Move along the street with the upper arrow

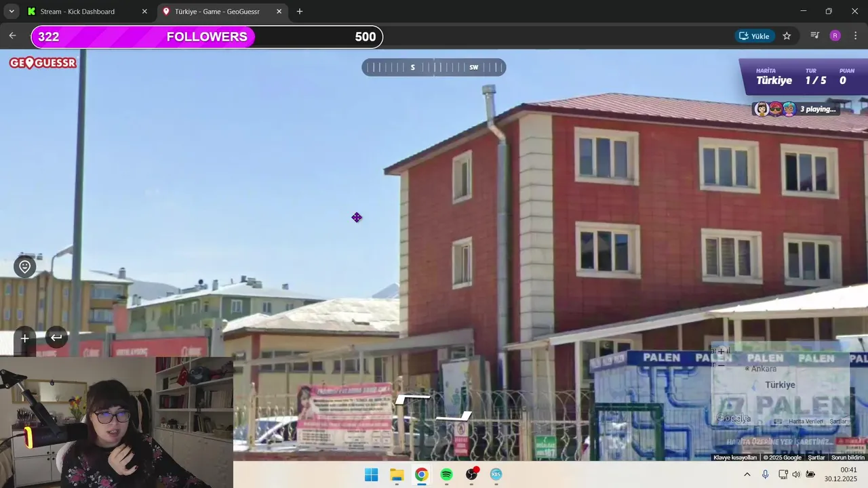pyautogui.click(x=412, y=399)
